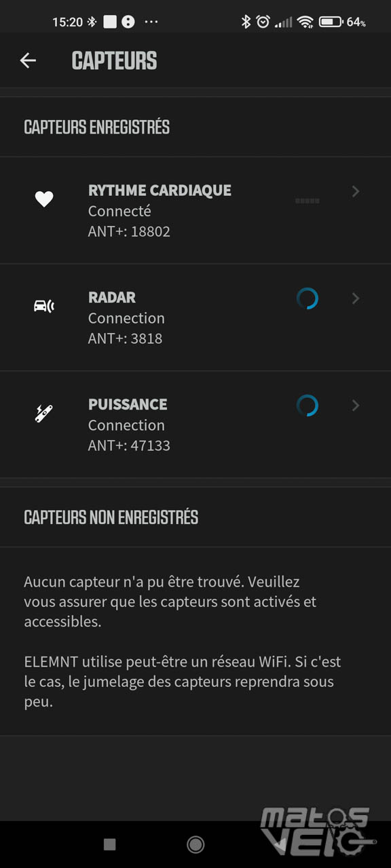Tap the CAPTEURS NON ENREGISTRÉS section header
This screenshot has height=868, width=391.
(x=111, y=517)
